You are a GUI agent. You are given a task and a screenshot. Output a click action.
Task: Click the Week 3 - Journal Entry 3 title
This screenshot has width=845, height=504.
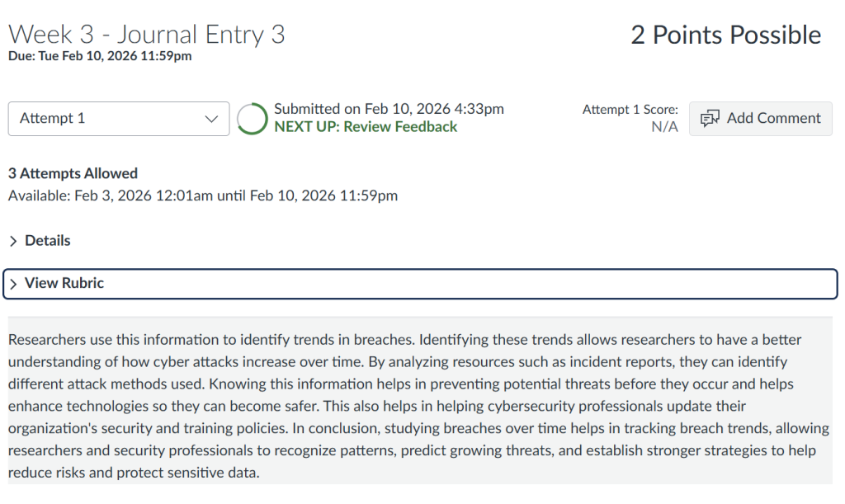pyautogui.click(x=147, y=35)
